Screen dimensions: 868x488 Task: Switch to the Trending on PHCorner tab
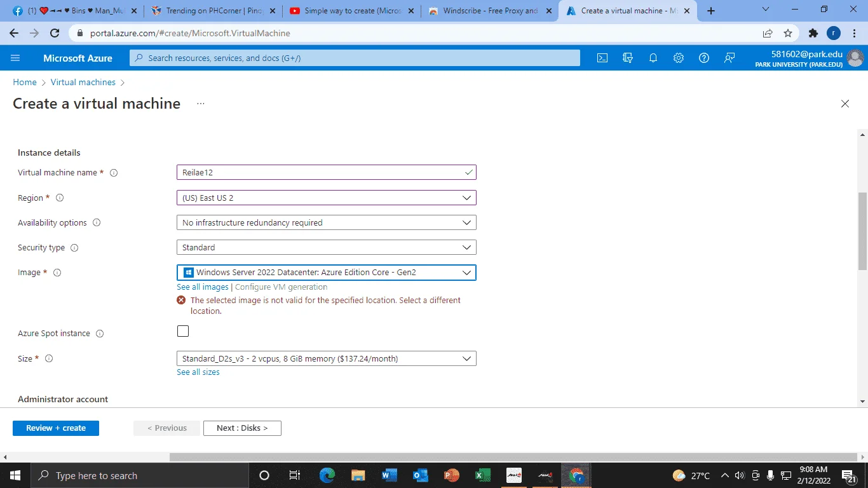coord(214,11)
